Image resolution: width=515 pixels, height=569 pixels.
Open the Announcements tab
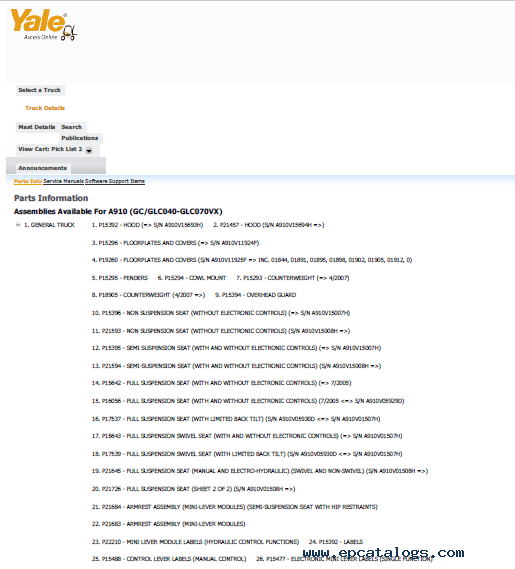(x=42, y=168)
